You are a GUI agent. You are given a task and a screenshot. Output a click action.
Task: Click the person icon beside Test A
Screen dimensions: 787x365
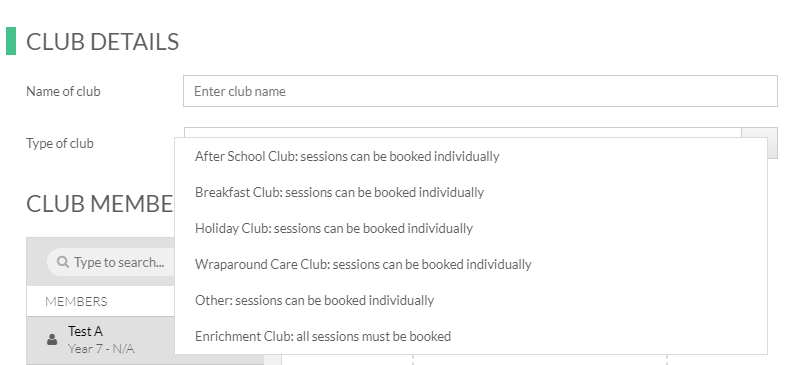tap(52, 340)
